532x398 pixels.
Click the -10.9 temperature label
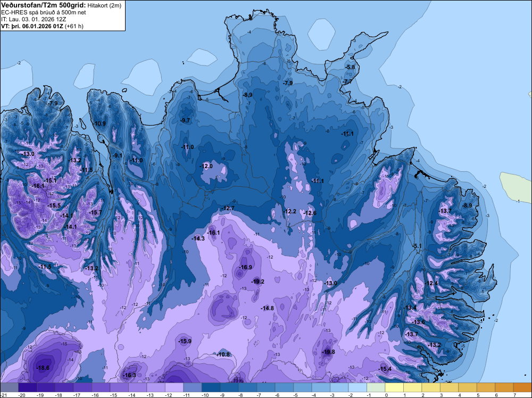point(99,123)
